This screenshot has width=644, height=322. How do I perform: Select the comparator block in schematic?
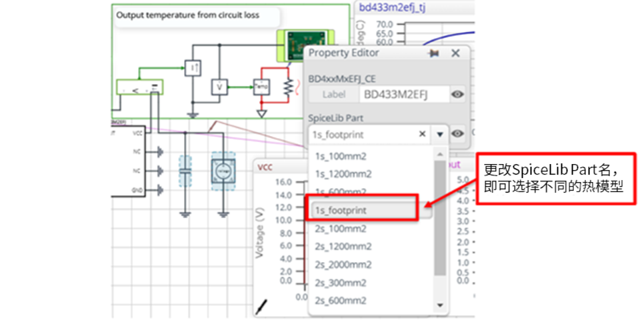139,87
